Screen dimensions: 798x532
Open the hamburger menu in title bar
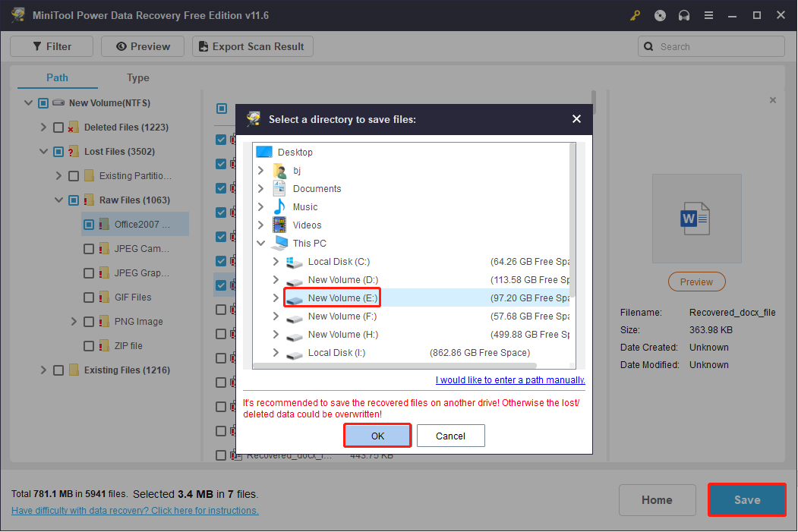(708, 15)
